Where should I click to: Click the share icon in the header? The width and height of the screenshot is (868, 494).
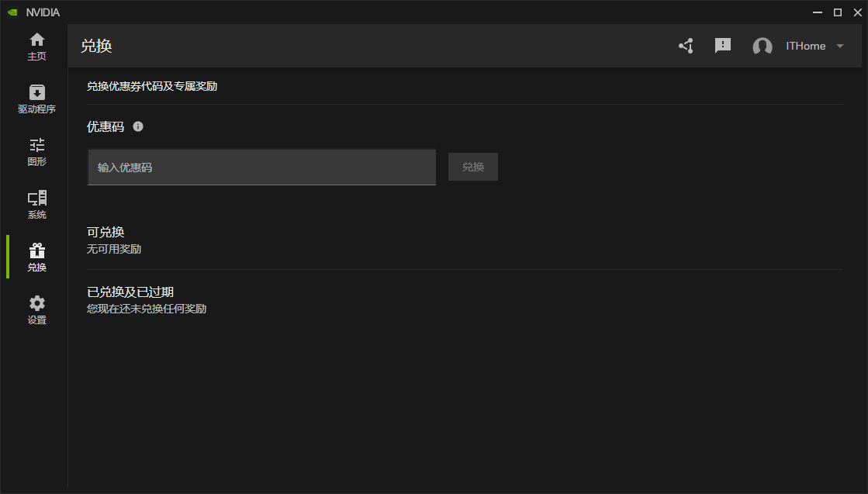click(x=686, y=46)
